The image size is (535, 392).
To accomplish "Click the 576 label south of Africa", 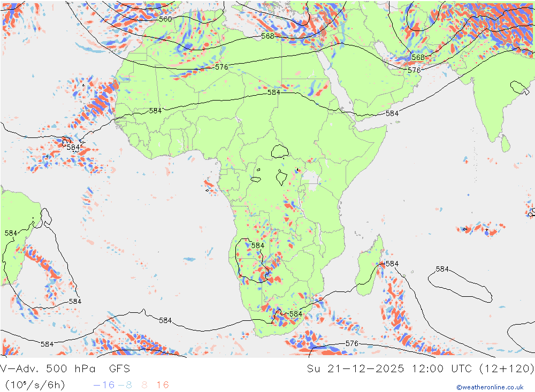I will coord(352,343).
